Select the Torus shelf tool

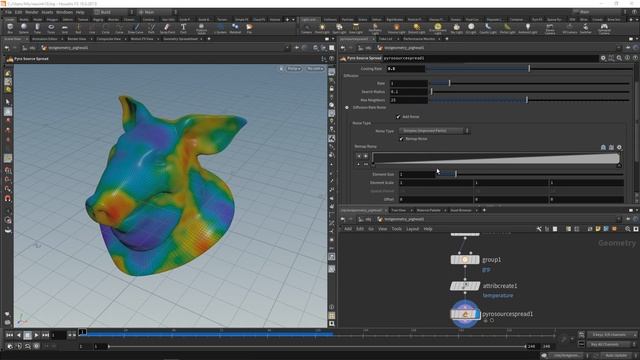coord(51,29)
